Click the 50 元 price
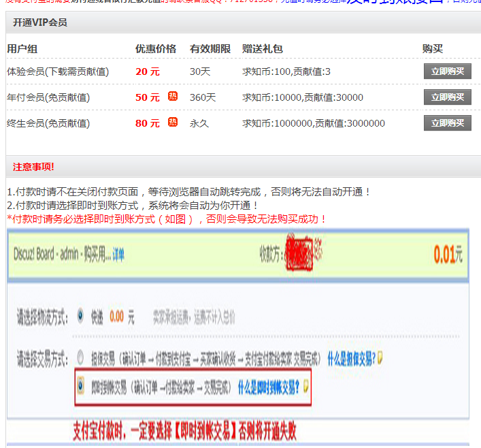This screenshot has width=481, height=448. tap(148, 97)
